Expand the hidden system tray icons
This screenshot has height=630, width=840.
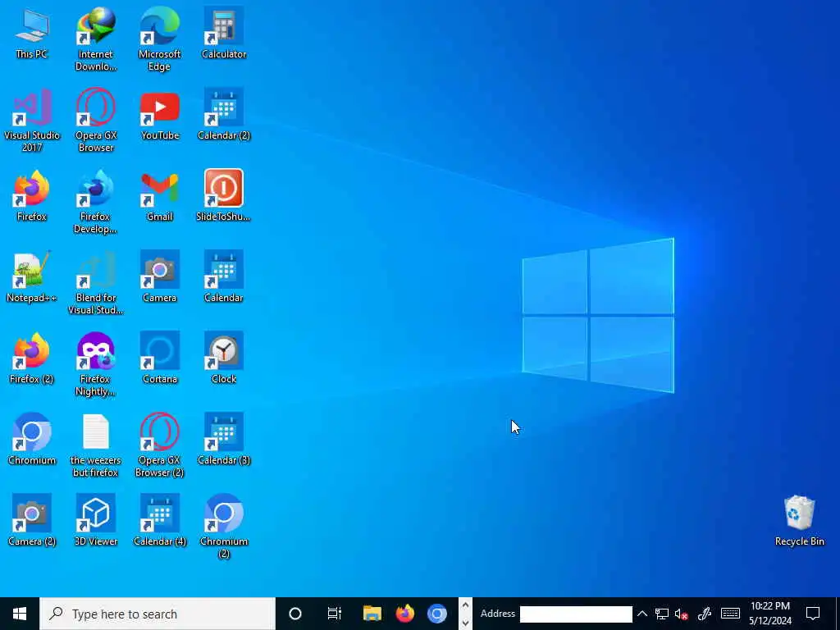pyautogui.click(x=641, y=614)
